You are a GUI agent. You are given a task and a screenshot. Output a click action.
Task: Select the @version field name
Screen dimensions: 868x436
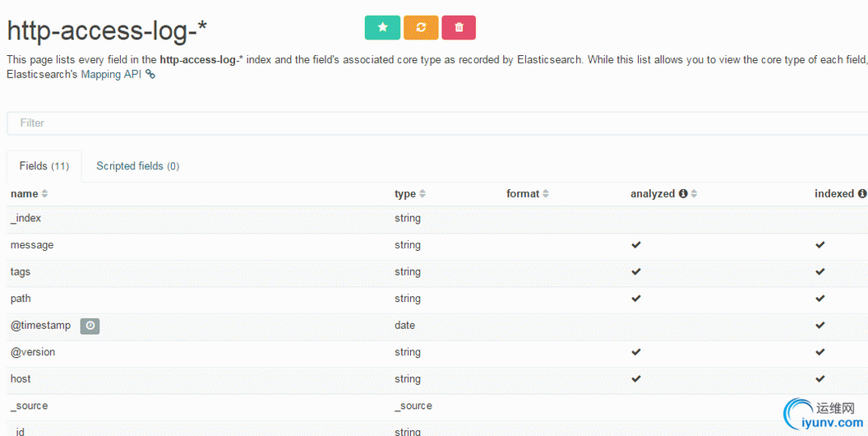tap(33, 352)
